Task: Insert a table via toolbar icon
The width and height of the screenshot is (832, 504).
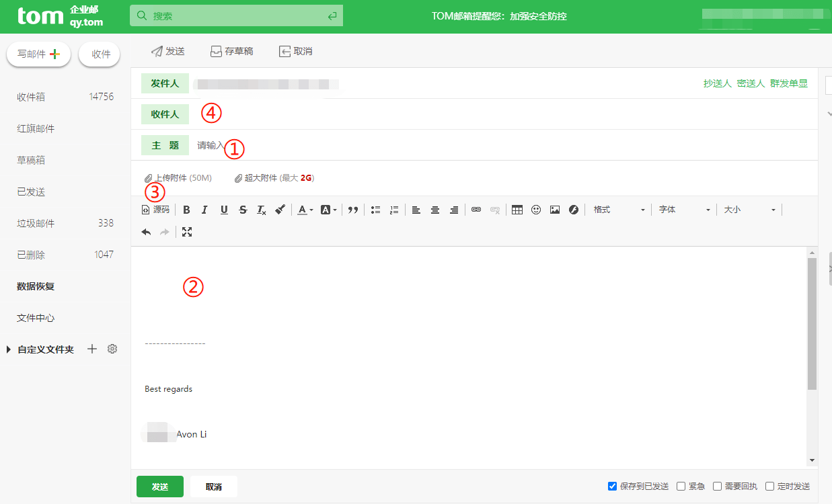Action: [x=517, y=210]
